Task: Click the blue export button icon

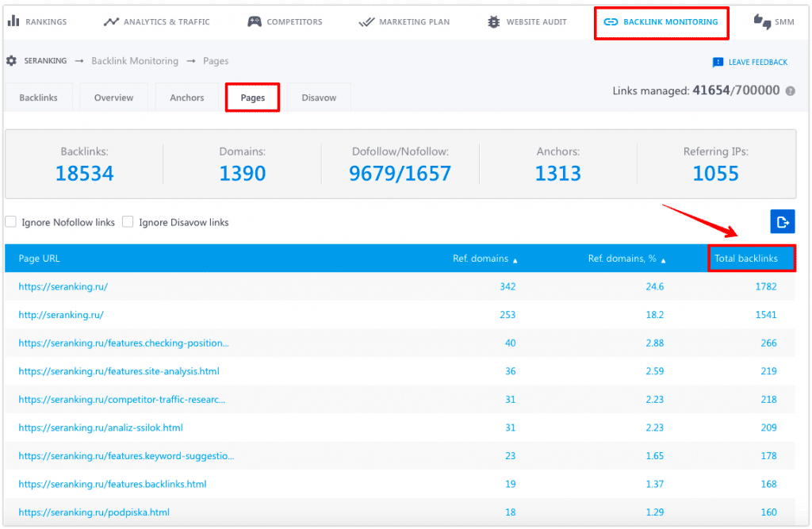Action: [783, 222]
